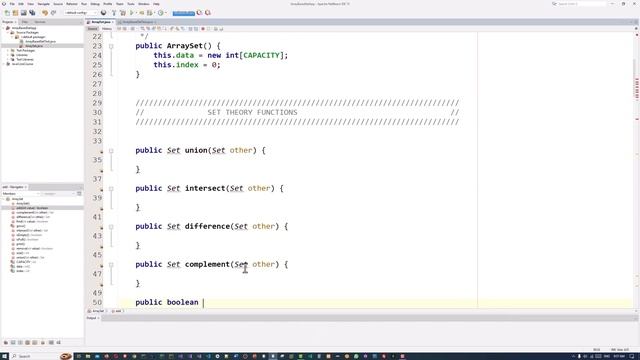Viewport: 640px width, 360px height.
Task: Click the Save All toolbar icon
Action: (x=32, y=13)
